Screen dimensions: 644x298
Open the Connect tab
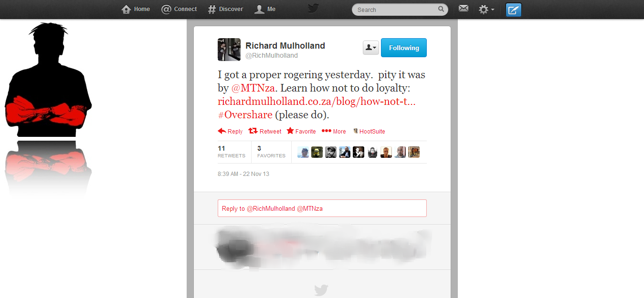click(179, 9)
